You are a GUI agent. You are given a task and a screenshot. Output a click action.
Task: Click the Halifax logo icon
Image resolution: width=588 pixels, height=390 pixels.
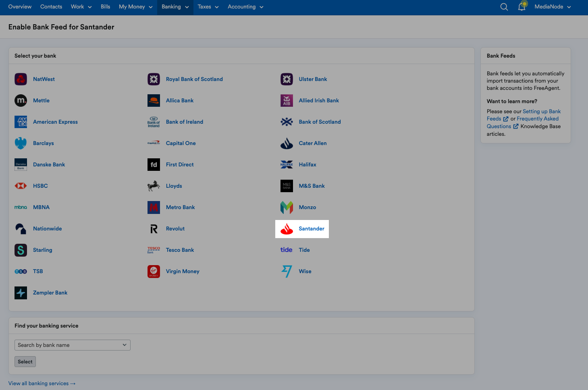coord(287,165)
